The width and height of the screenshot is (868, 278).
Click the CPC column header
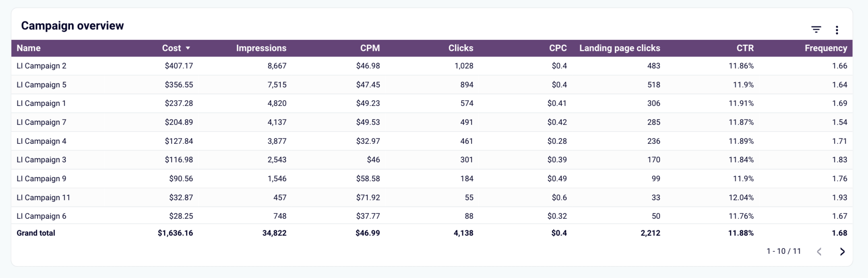click(x=558, y=48)
